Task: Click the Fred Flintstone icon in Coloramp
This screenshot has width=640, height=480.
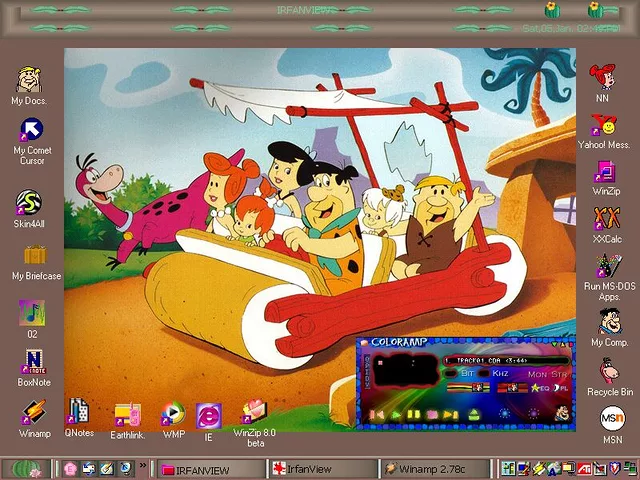Action: 562,414
